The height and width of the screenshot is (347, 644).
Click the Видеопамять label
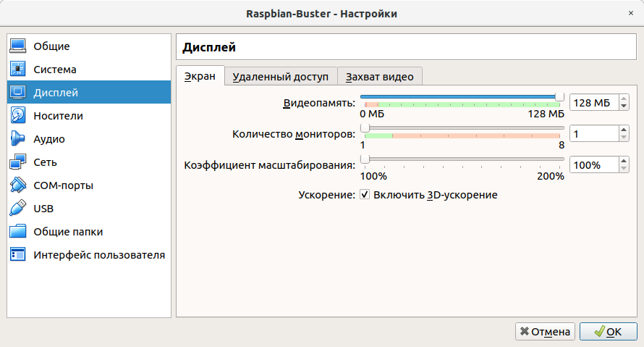(x=319, y=103)
